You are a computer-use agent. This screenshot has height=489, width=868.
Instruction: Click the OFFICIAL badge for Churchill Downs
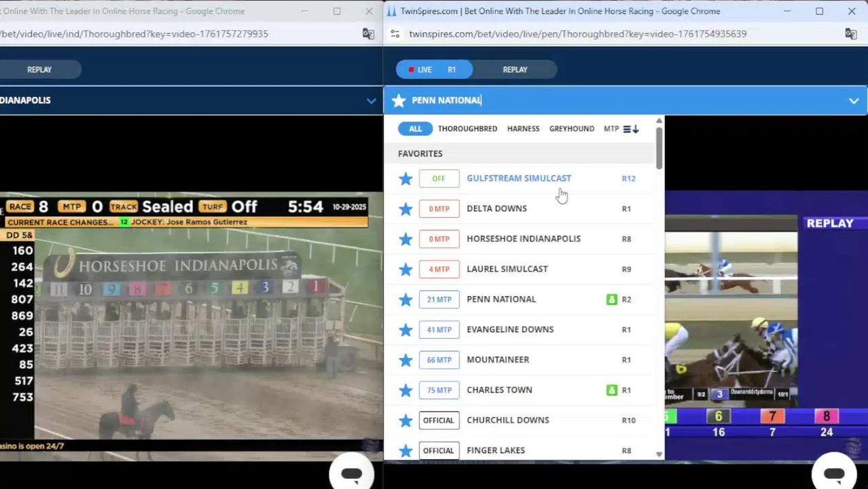(439, 420)
